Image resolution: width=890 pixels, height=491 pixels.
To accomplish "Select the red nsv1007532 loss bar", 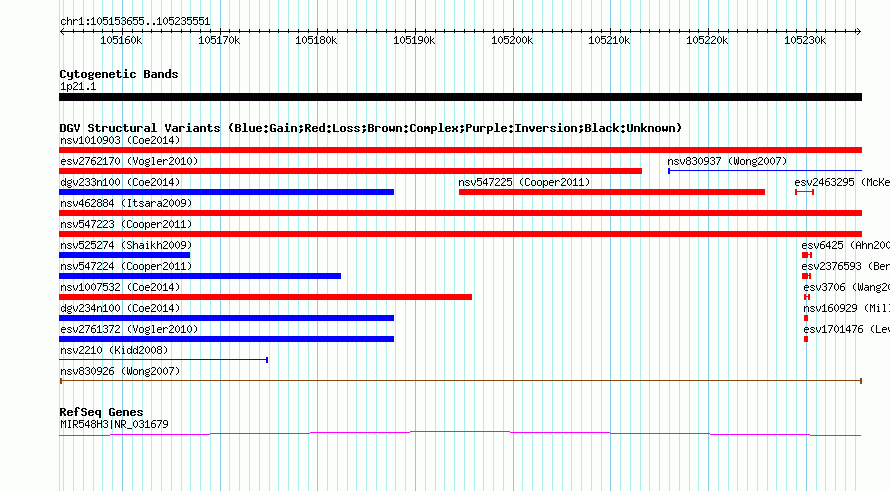I will point(265,297).
